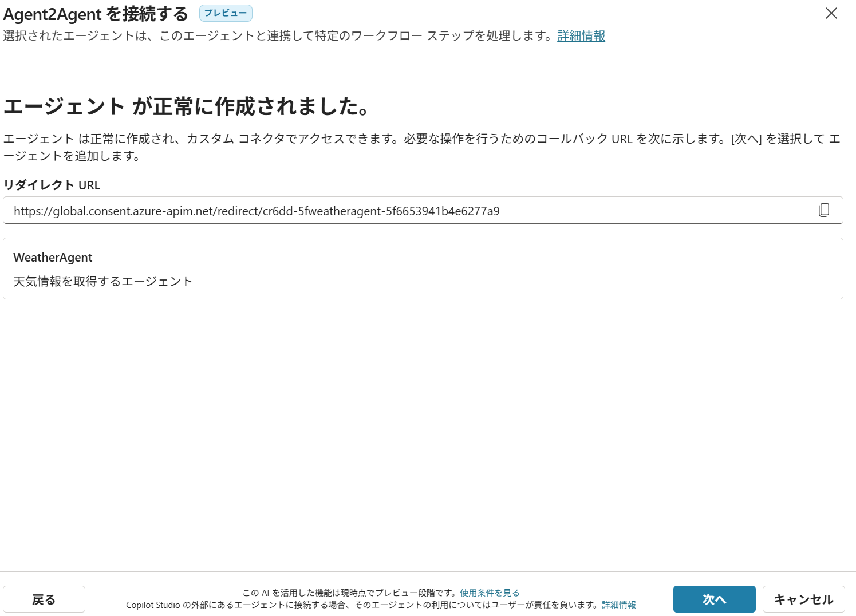The width and height of the screenshot is (856, 616).
Task: Go back with the 戻る button
Action: coord(44,599)
